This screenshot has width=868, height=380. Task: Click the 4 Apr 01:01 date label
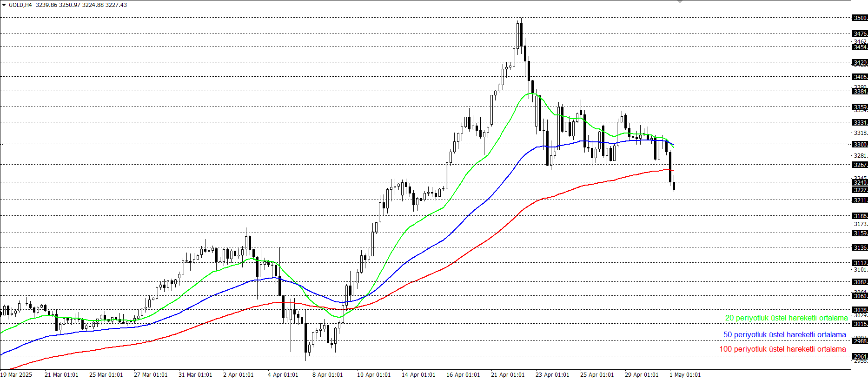point(283,374)
